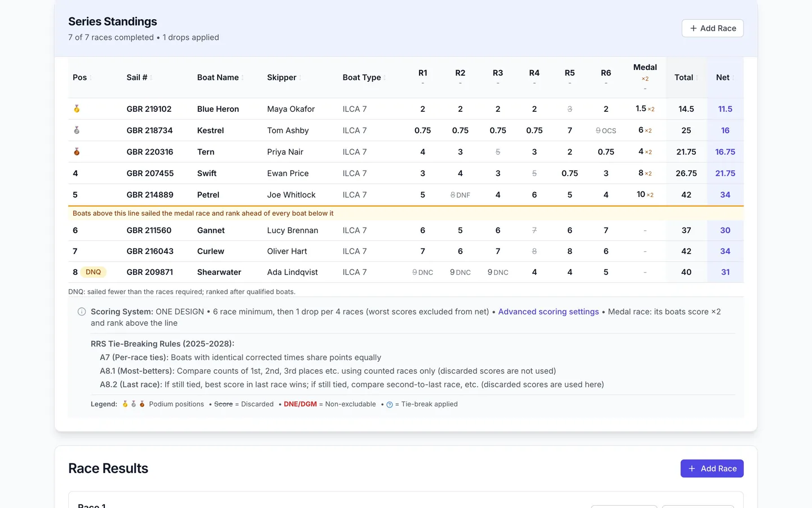Click the plus icon in the Race Results Add Race button
Image resolution: width=812 pixels, height=508 pixels.
(x=692, y=468)
